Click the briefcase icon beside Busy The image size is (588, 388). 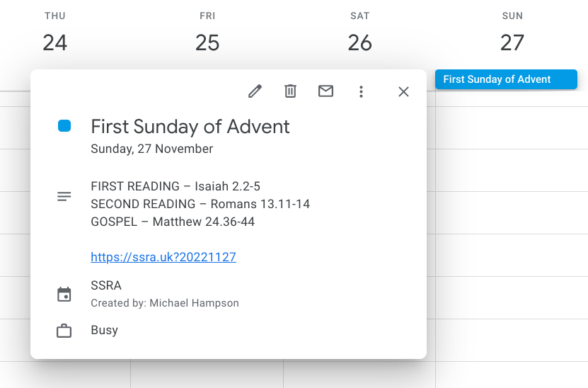(x=64, y=331)
